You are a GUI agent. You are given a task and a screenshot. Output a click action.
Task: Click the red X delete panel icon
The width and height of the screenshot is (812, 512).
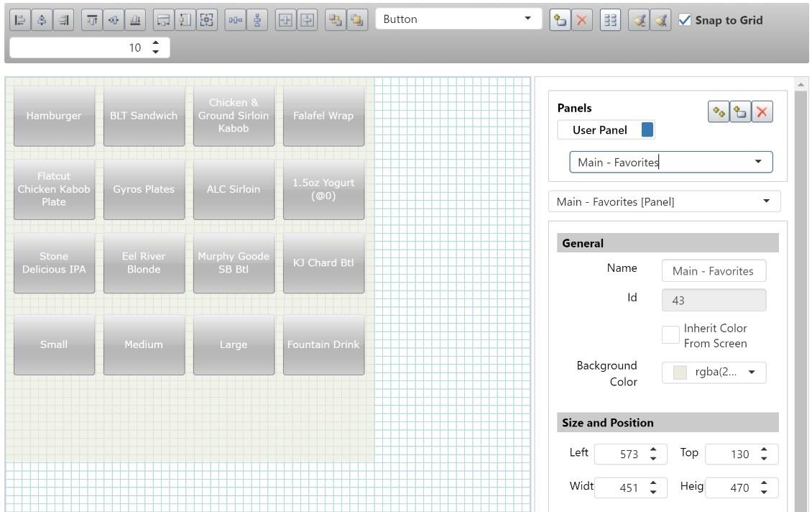[x=762, y=111]
